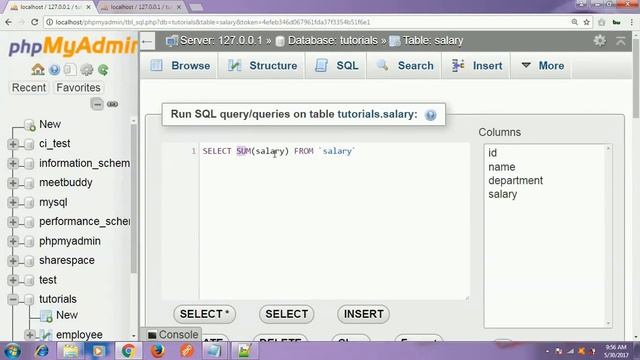
Task: Open the new browser tab button
Action: 196,7
